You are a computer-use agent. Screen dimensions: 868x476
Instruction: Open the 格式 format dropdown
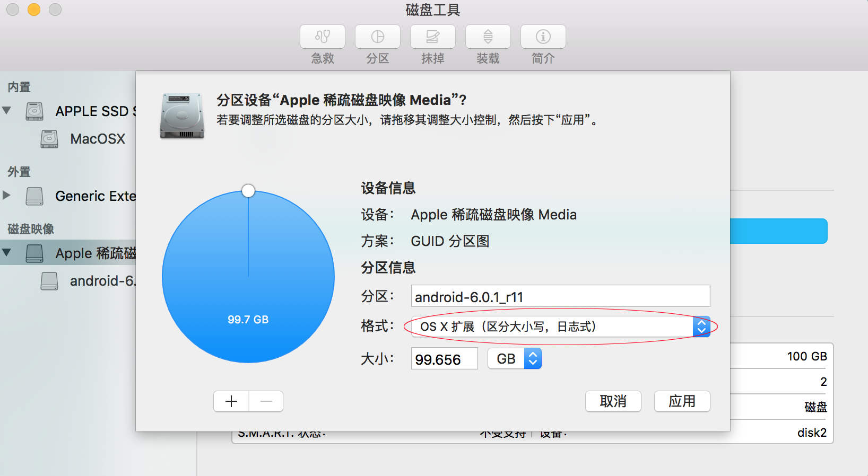[x=561, y=327]
